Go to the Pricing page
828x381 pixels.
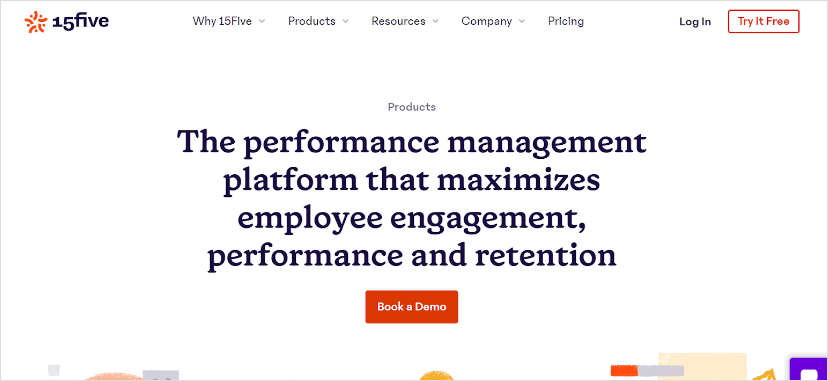coord(566,21)
